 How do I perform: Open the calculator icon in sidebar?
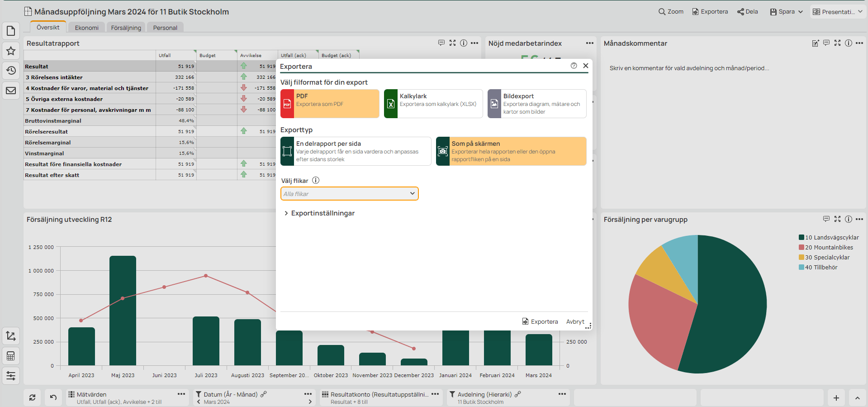click(x=11, y=356)
